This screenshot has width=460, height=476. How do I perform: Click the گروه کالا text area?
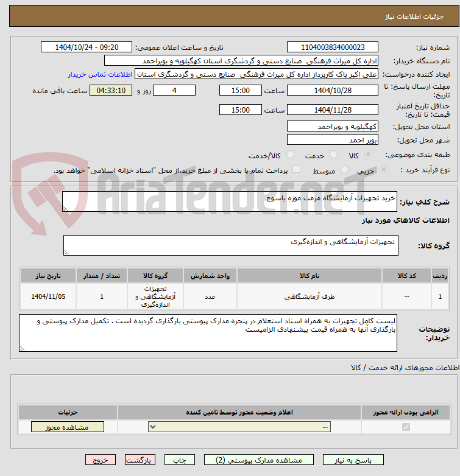tap(231, 245)
